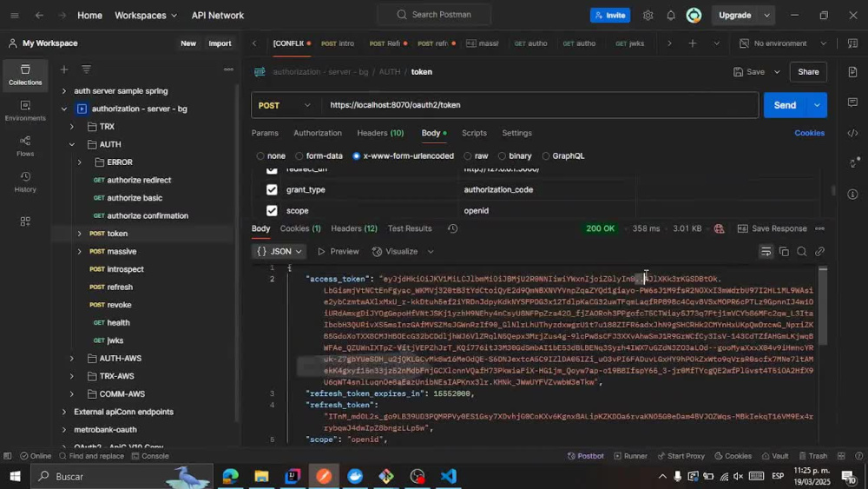
Task: Open the user avatar menu
Action: click(694, 16)
